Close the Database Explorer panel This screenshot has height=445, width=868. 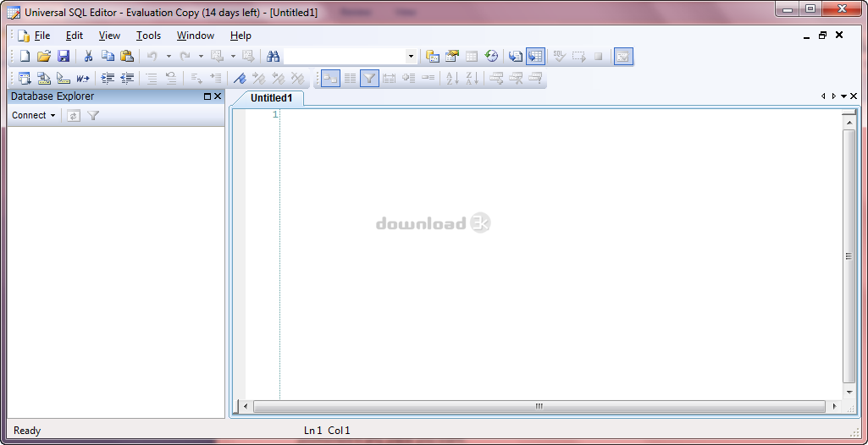[218, 96]
